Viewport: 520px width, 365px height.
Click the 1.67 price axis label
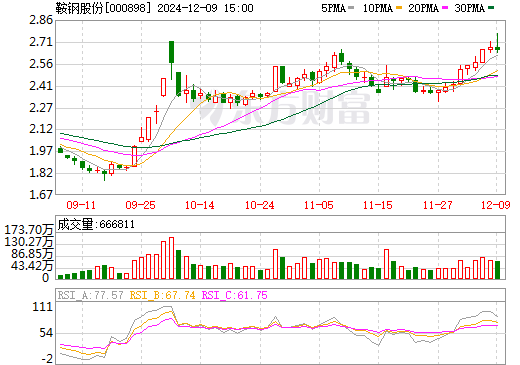pyautogui.click(x=41, y=195)
